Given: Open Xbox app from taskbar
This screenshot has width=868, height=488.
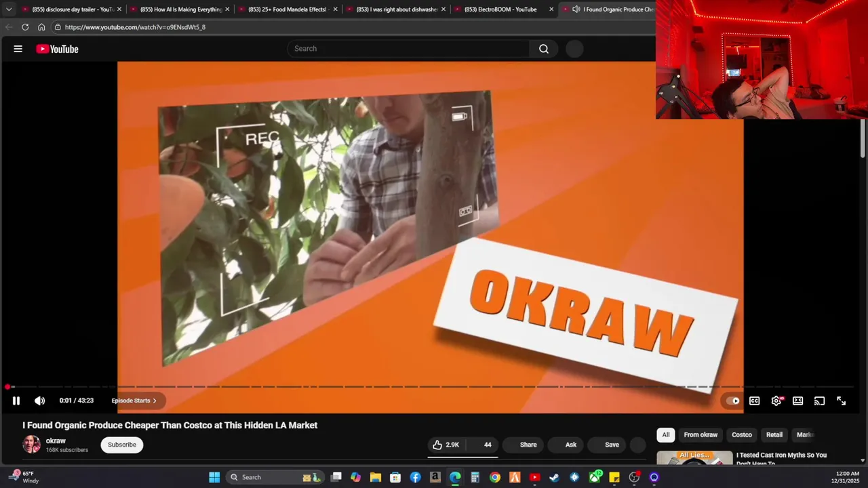Looking at the screenshot, I should [595, 477].
